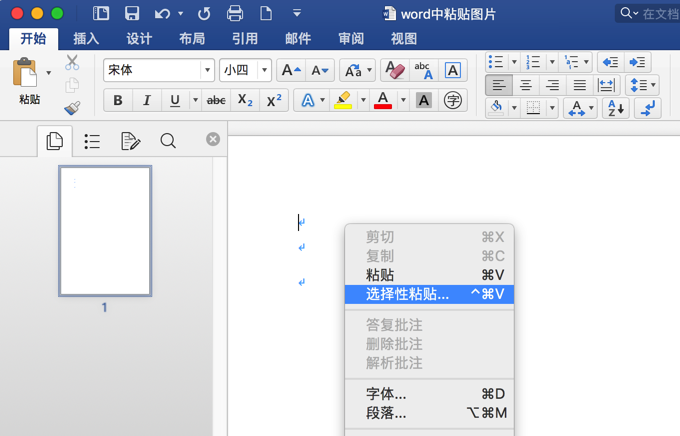This screenshot has height=436, width=680.
Task: Apply yellow highlight color marker
Action: [343, 100]
